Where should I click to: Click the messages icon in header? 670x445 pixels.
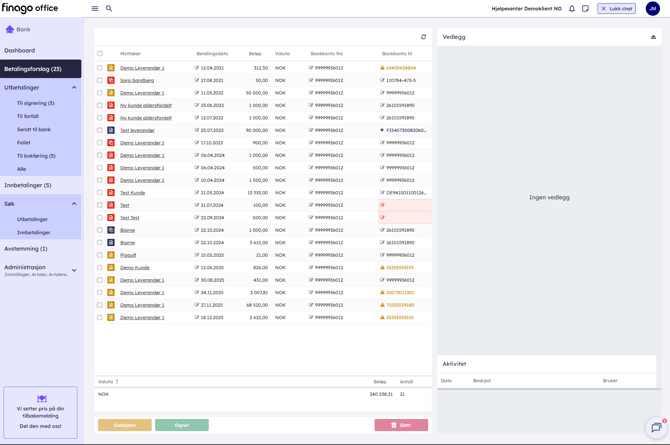tap(586, 9)
